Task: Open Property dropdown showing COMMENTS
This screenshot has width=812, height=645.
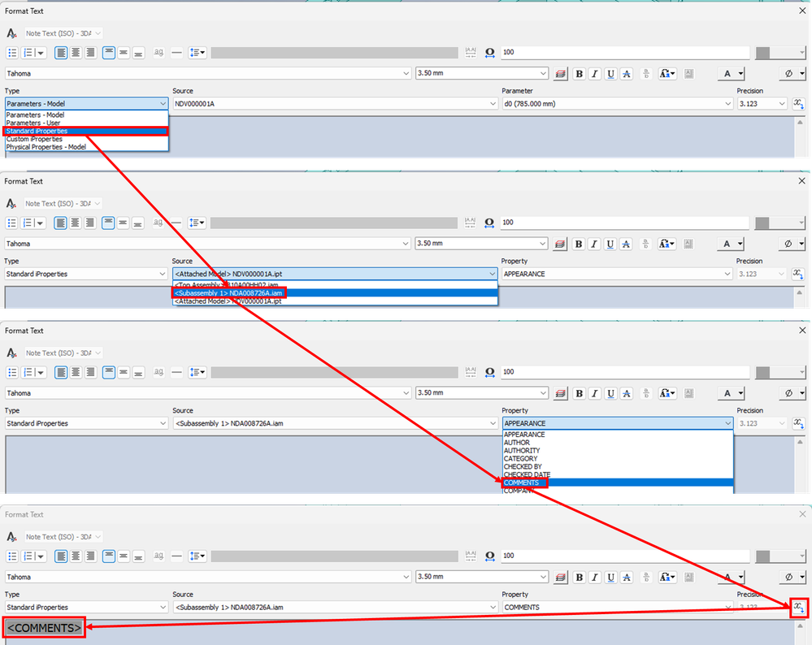Action: pyautogui.click(x=617, y=607)
